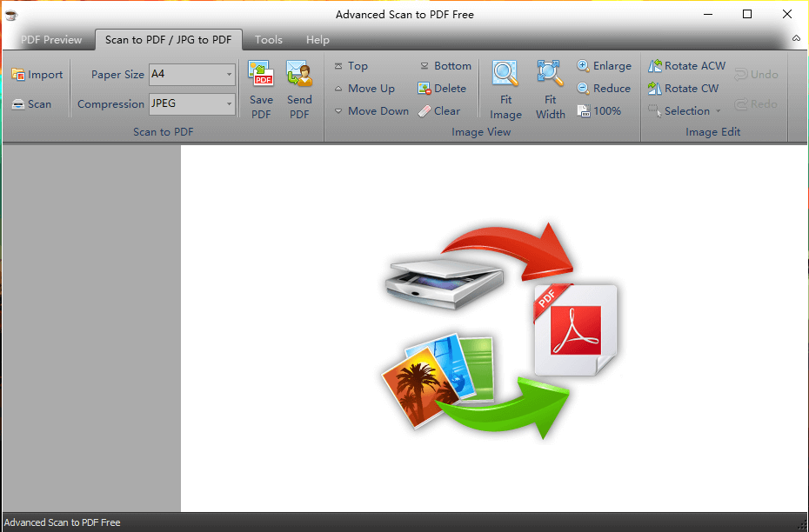The image size is (809, 532).
Task: Reset zoom to 100%
Action: pos(585,111)
